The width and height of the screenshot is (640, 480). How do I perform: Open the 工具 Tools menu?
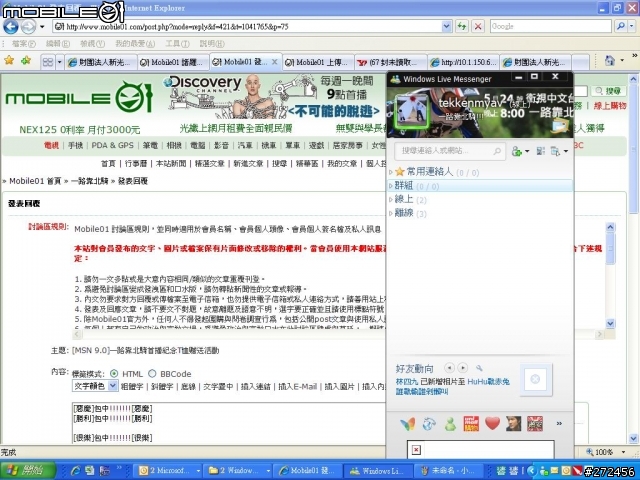(177, 43)
